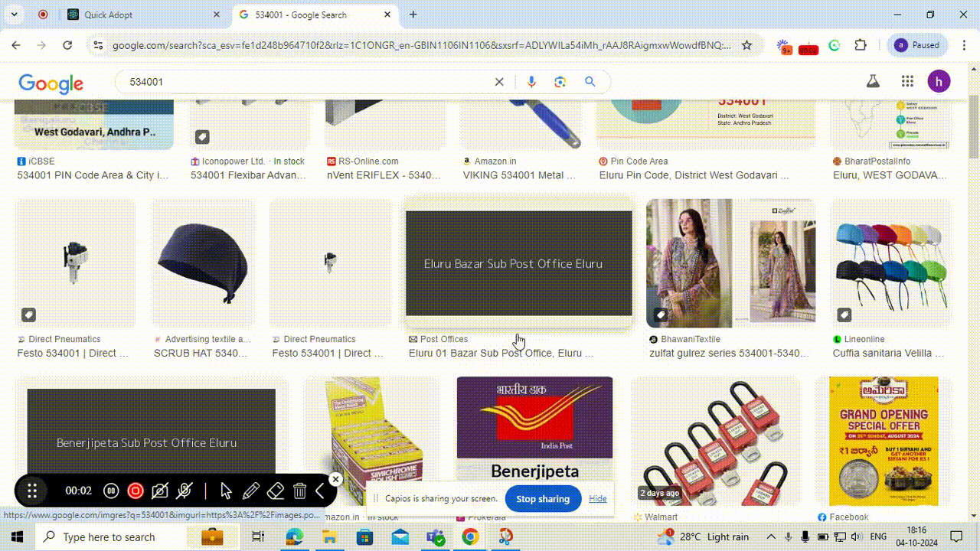This screenshot has width=980, height=551.
Task: Toggle the webcam off icon in recorder
Action: click(160, 491)
